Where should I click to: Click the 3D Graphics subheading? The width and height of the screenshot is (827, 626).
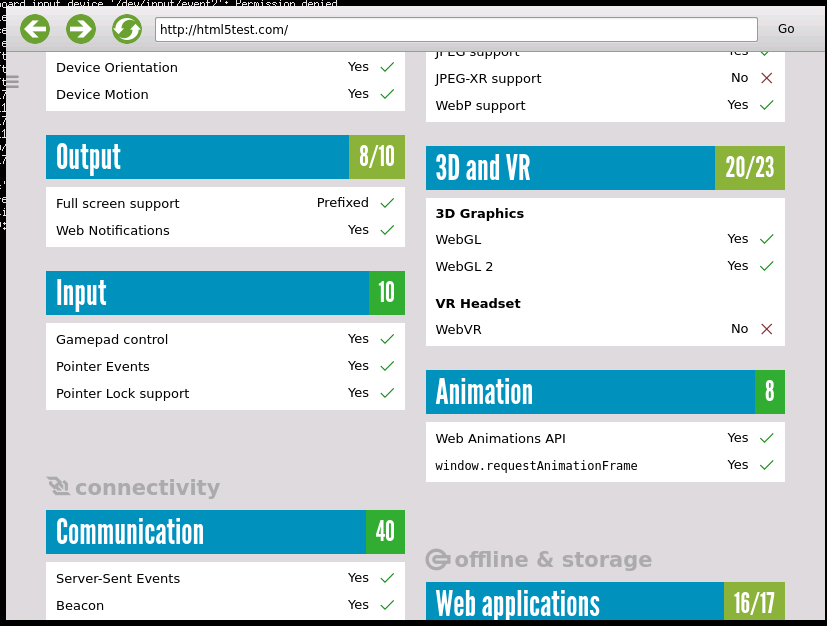pos(479,214)
